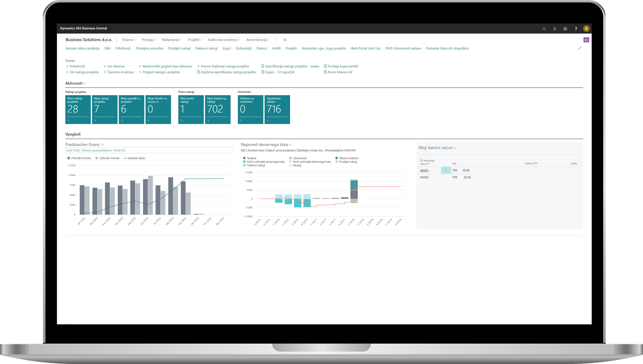This screenshot has width=643, height=364.
Task: Expand the Nabavljanje menu
Action: click(x=172, y=40)
